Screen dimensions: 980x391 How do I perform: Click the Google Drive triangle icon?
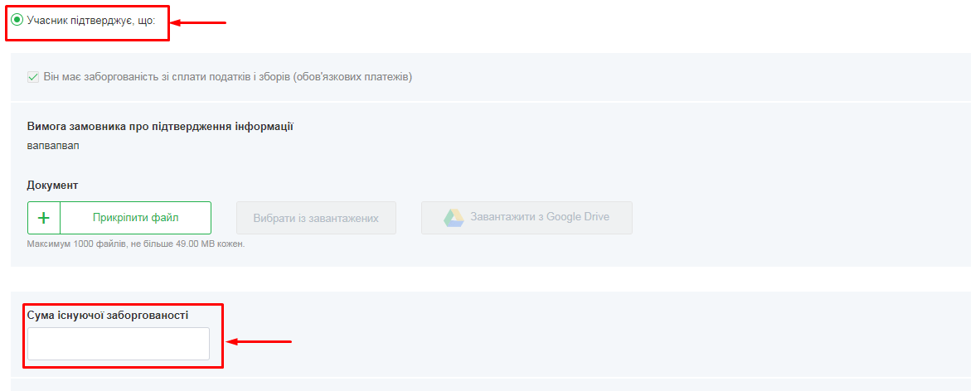453,218
